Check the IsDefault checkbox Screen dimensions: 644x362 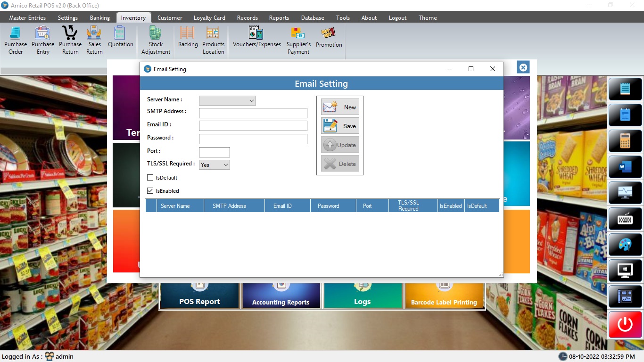[150, 178]
